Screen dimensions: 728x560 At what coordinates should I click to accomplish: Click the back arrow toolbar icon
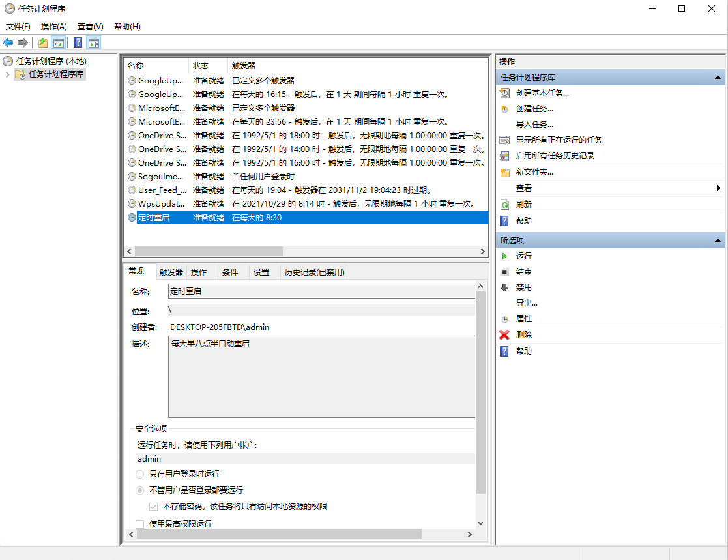click(8, 42)
